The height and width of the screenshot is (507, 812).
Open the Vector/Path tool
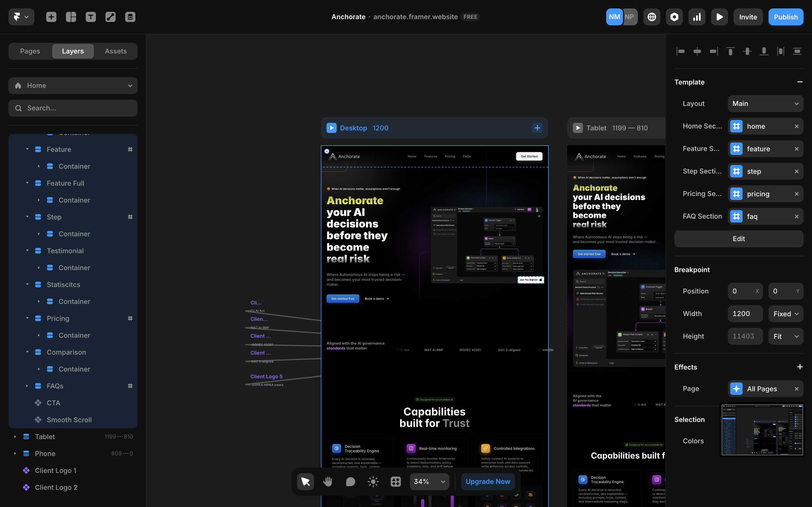pyautogui.click(x=110, y=16)
